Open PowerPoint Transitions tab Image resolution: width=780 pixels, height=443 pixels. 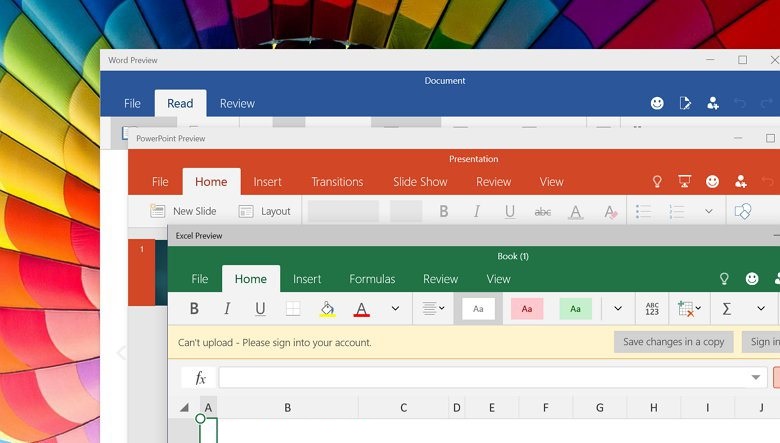click(x=337, y=182)
